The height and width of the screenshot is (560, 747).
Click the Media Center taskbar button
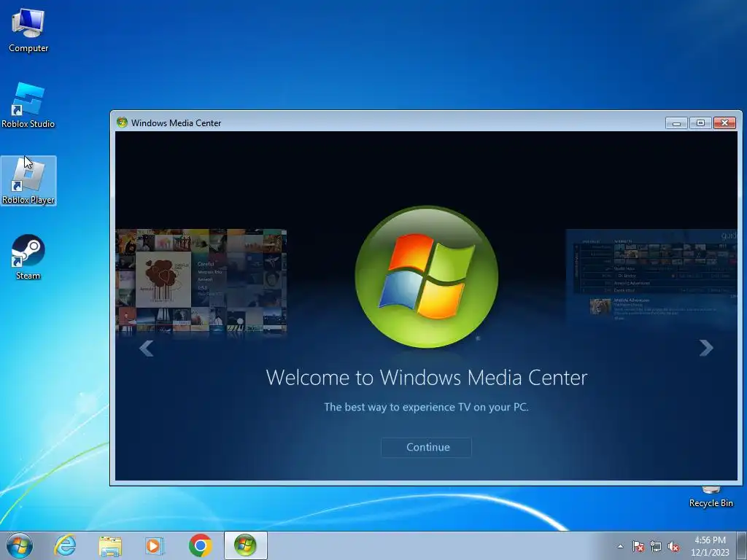[x=245, y=545]
